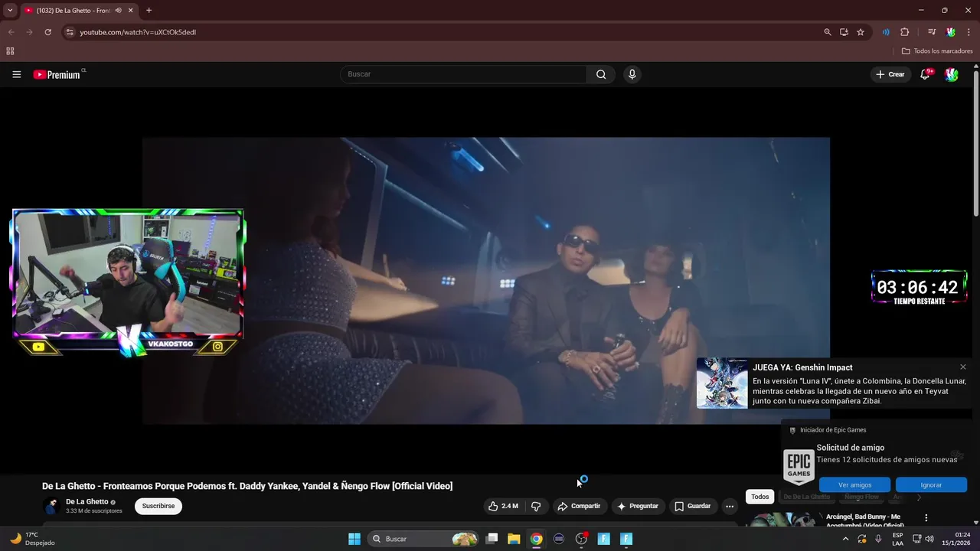Click into the YouTube Buscar search field
980x551 pixels.
(463, 74)
